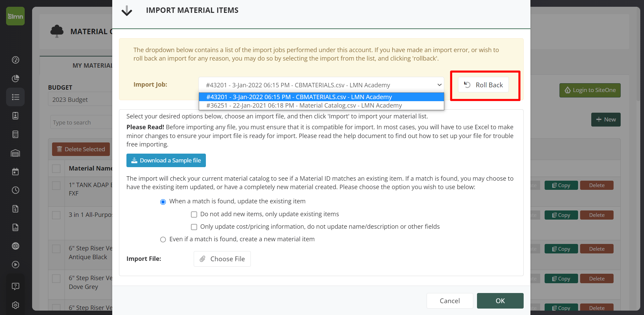This screenshot has width=644, height=315.
Task: Click the Delete Selected button
Action: point(81,149)
